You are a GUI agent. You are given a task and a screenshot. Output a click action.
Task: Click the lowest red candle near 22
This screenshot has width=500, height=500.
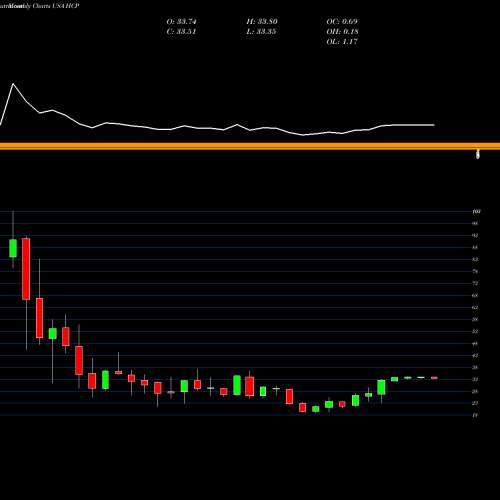[302, 407]
